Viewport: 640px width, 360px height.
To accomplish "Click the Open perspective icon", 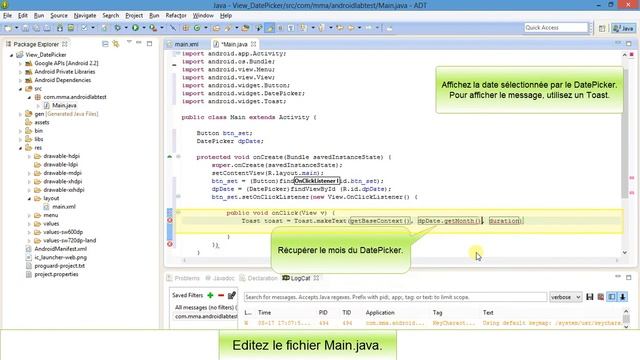I will point(602,28).
